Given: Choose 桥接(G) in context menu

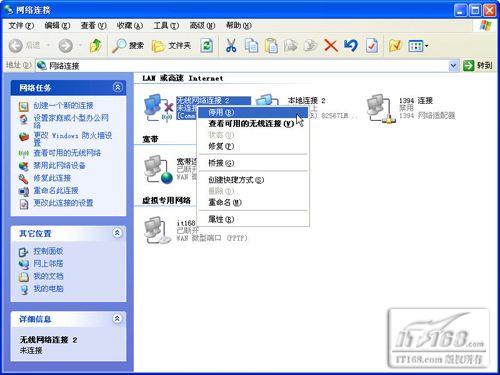Looking at the screenshot, I should (253, 163).
